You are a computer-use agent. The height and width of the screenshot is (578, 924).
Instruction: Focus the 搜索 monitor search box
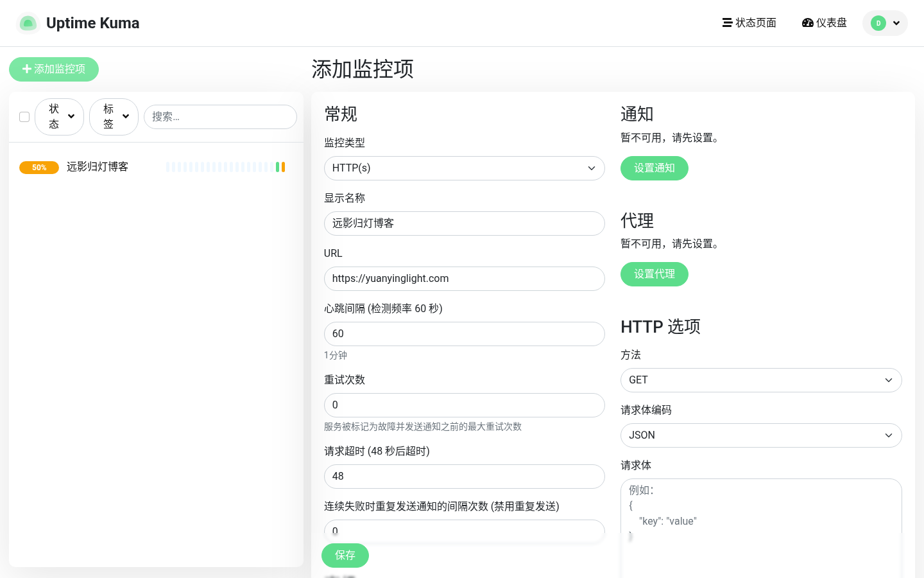point(220,117)
